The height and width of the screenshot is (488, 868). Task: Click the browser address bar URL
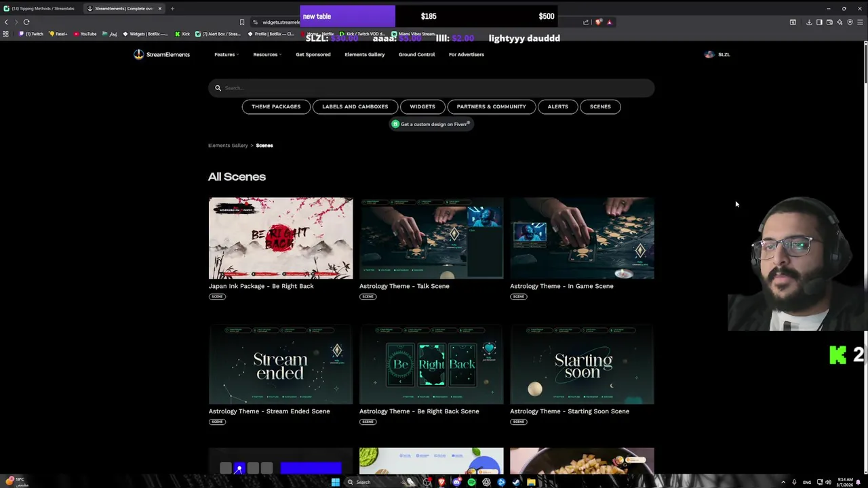click(x=281, y=22)
